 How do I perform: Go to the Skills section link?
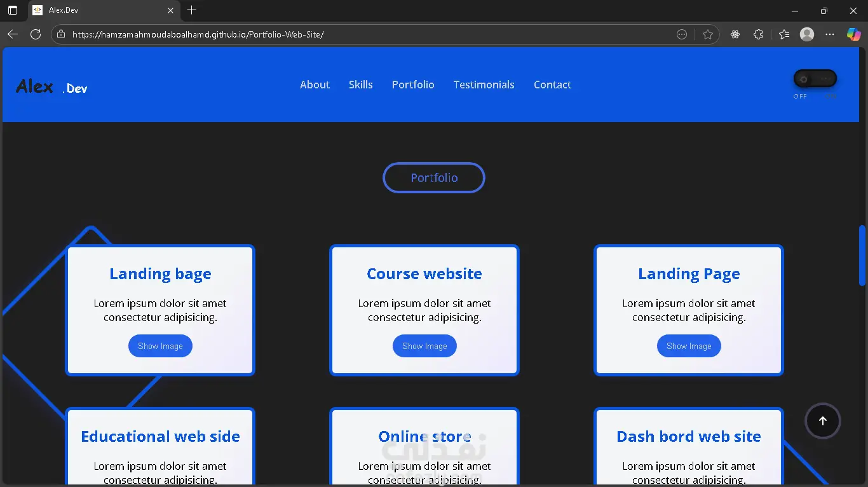pos(360,85)
